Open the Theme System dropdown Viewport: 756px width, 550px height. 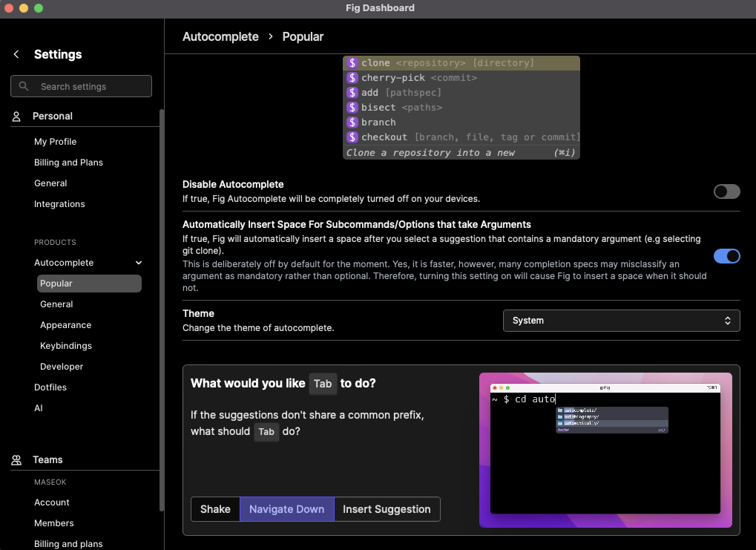(621, 321)
